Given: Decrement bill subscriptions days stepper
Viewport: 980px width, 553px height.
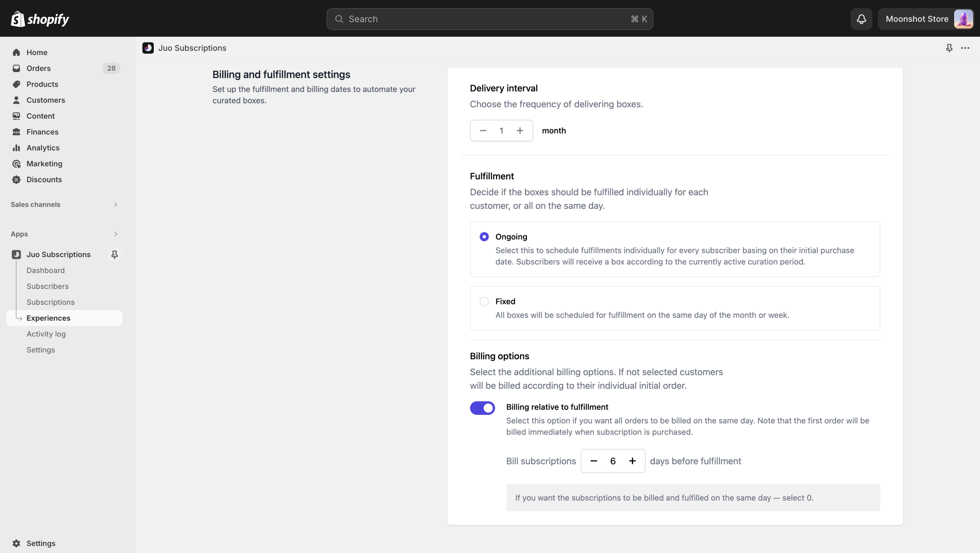Looking at the screenshot, I should [594, 461].
